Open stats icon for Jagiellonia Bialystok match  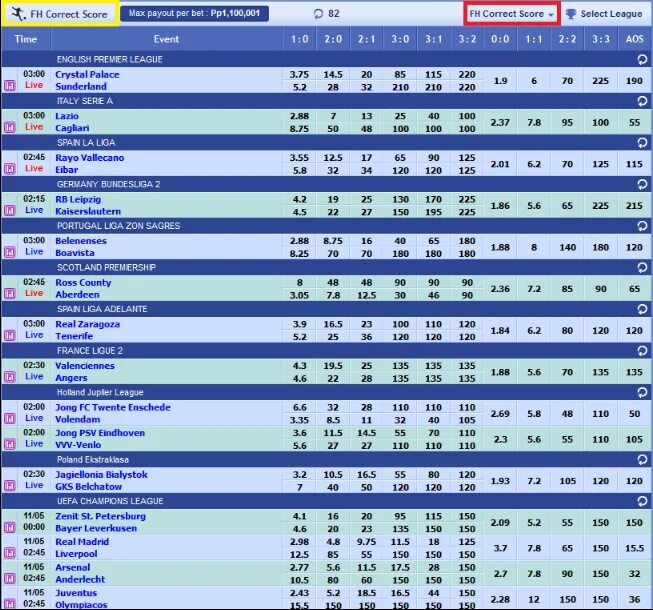(x=10, y=486)
